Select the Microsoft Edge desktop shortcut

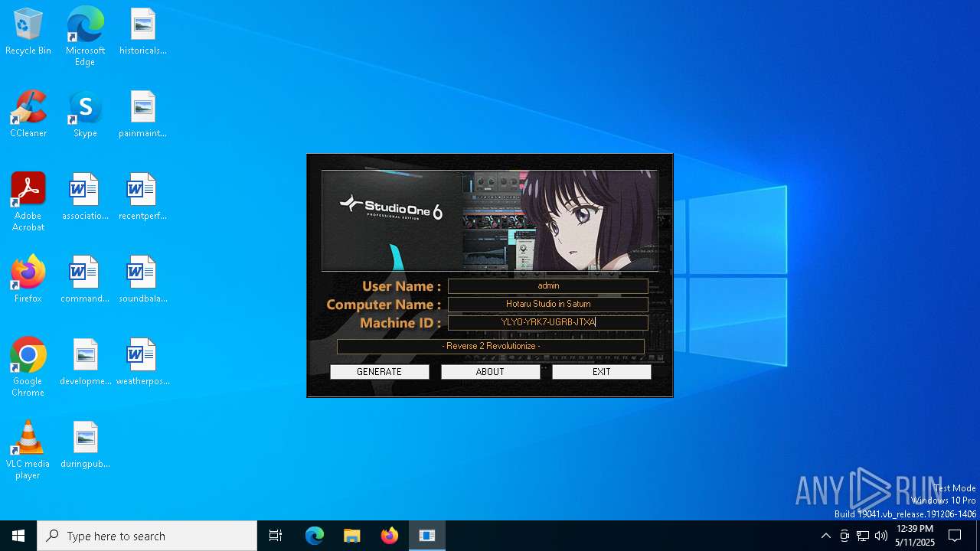point(85,37)
